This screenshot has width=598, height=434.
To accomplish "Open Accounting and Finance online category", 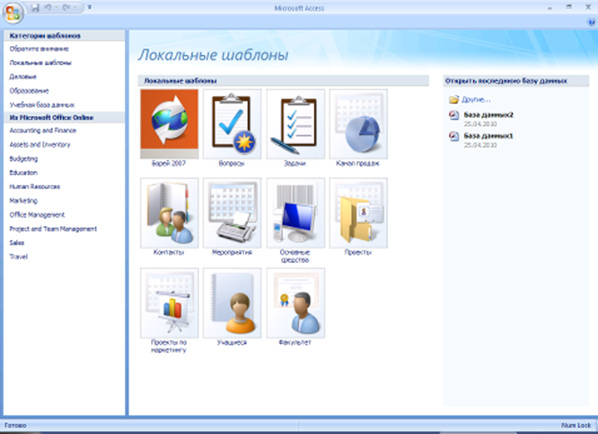I will [43, 130].
